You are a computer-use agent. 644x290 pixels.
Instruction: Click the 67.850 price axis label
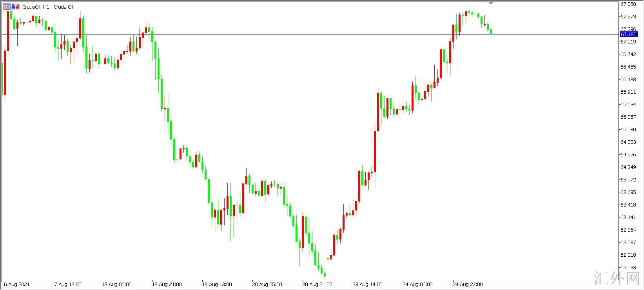(628, 4)
